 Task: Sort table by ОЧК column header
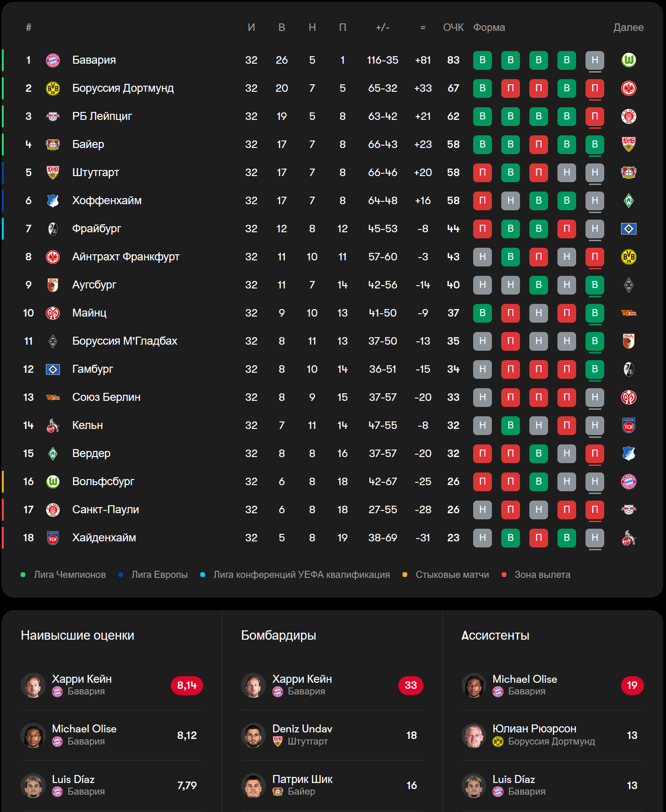coord(453,28)
